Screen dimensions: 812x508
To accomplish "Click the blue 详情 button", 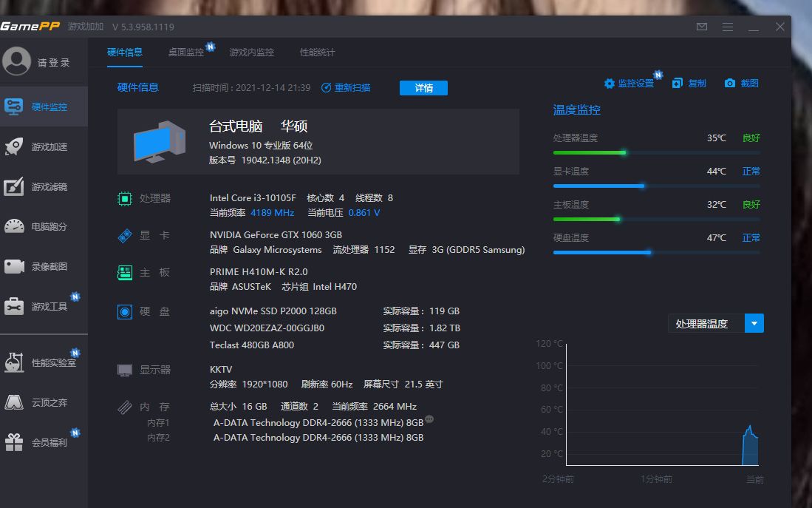I will (423, 88).
